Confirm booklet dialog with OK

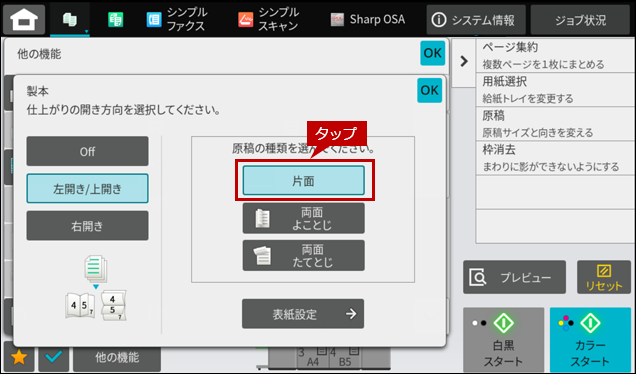(430, 90)
